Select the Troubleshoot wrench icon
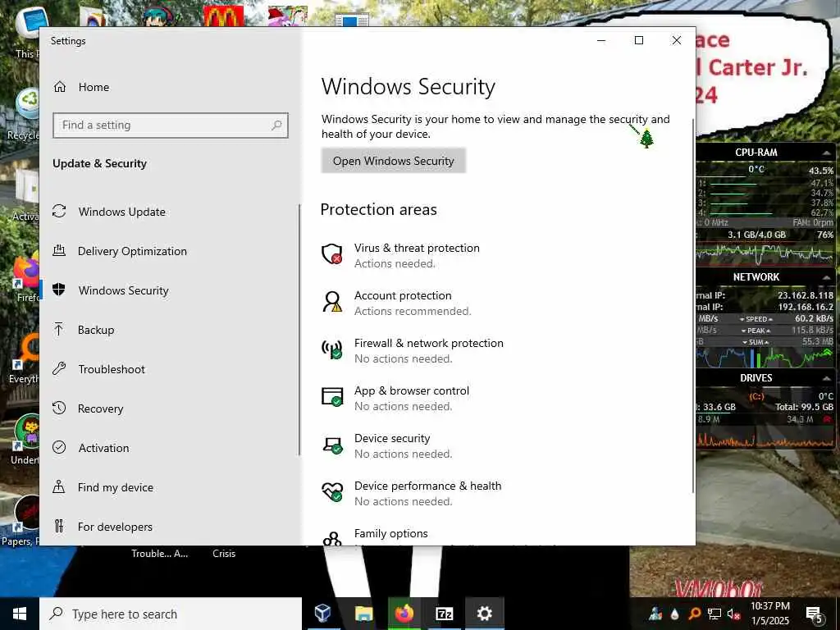Viewport: 840px width, 630px height. click(x=59, y=368)
